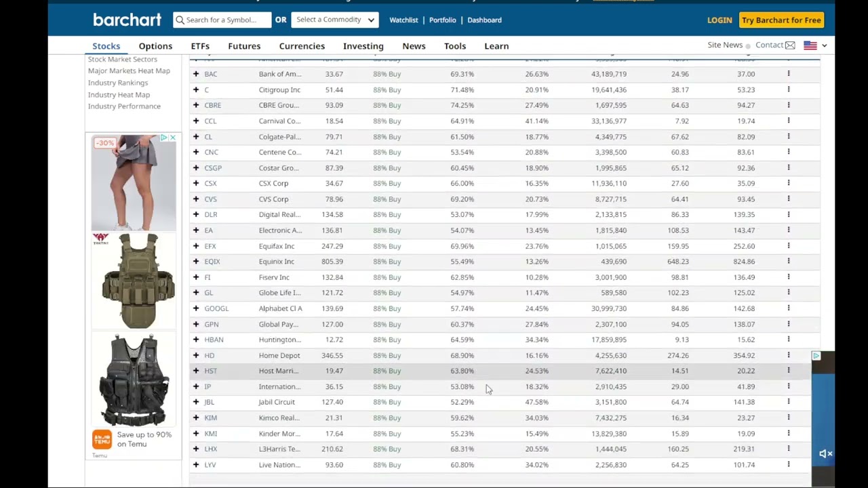This screenshot has width=868, height=488.
Task: Open Site News link
Action: pyautogui.click(x=725, y=45)
